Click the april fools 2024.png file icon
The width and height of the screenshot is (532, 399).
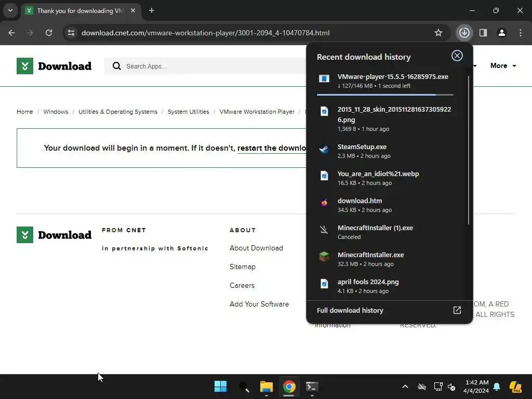[324, 283]
